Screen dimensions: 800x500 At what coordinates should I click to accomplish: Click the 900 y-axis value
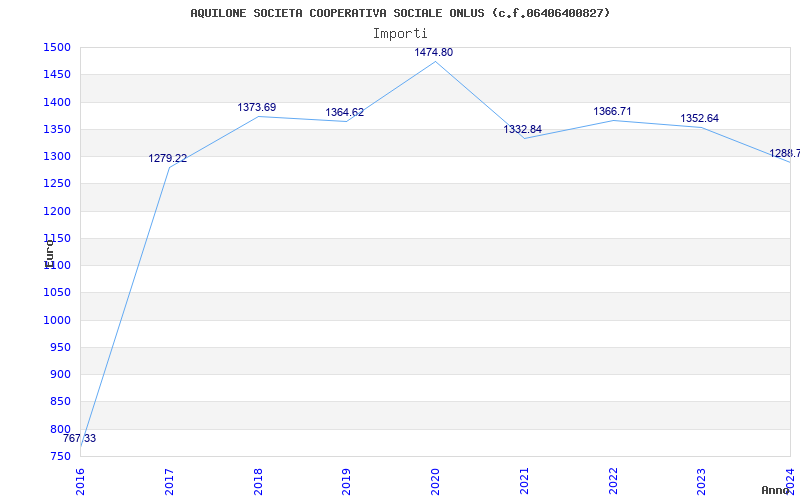[x=60, y=374]
